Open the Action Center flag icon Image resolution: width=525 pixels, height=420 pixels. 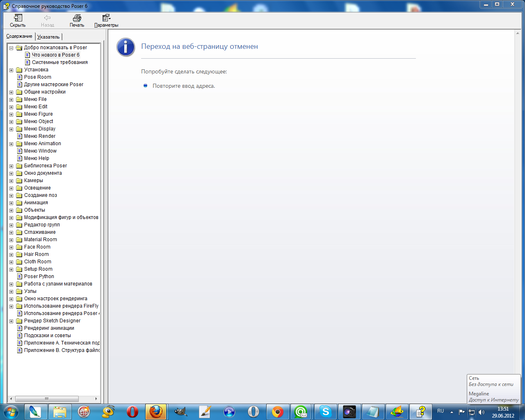462,412
